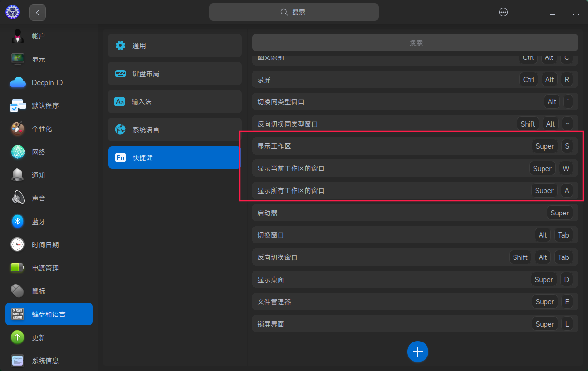The height and width of the screenshot is (371, 588).
Task: Click the 搜索 search field at the top
Action: 294,12
